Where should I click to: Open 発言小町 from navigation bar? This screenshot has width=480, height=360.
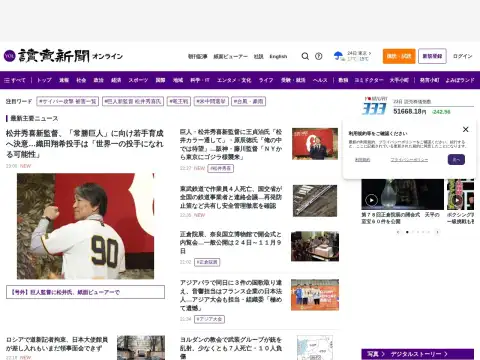tap(429, 80)
